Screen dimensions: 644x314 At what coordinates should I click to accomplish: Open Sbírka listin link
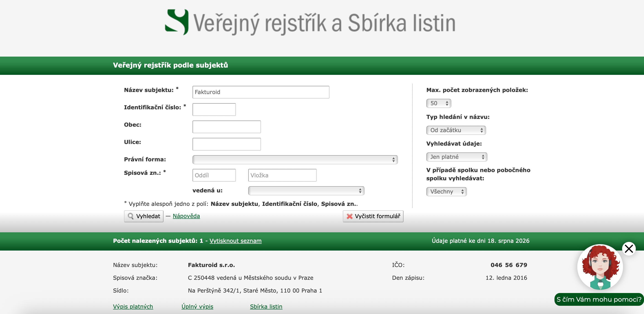[x=266, y=306]
